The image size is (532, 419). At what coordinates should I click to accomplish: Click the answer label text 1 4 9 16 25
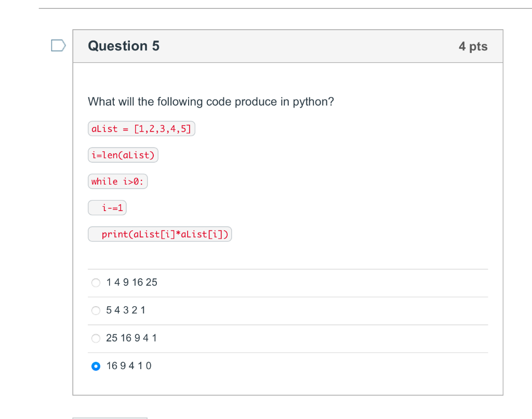pyautogui.click(x=131, y=282)
